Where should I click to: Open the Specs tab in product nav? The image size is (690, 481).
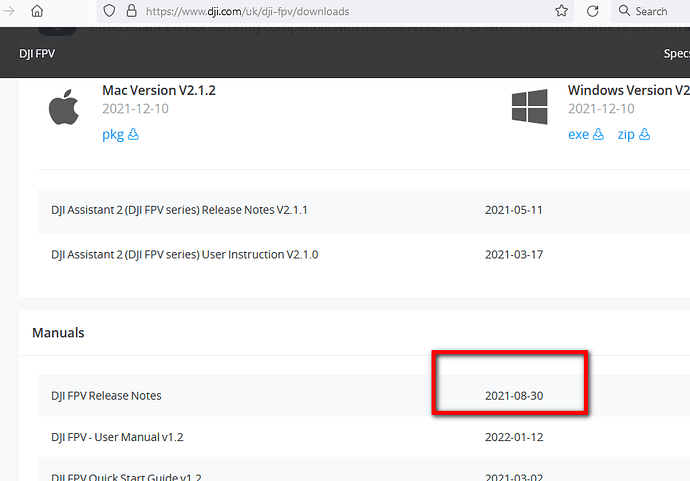click(x=676, y=54)
